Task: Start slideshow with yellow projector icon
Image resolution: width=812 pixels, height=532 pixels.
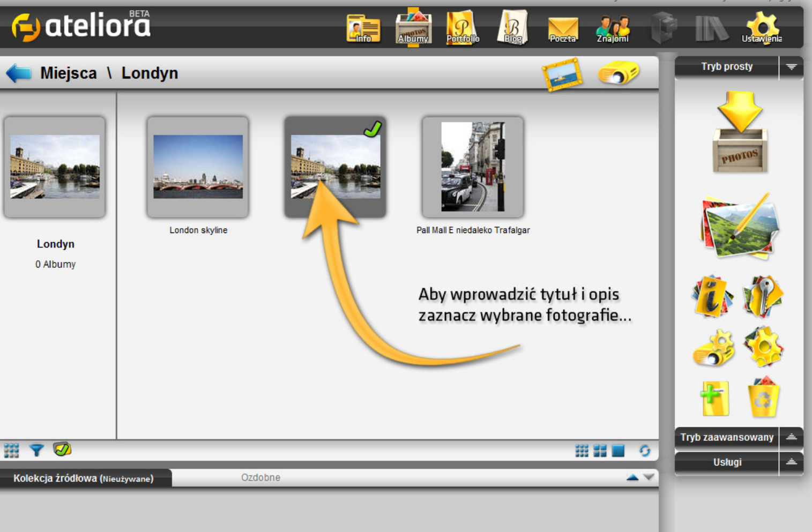Action: coord(619,73)
